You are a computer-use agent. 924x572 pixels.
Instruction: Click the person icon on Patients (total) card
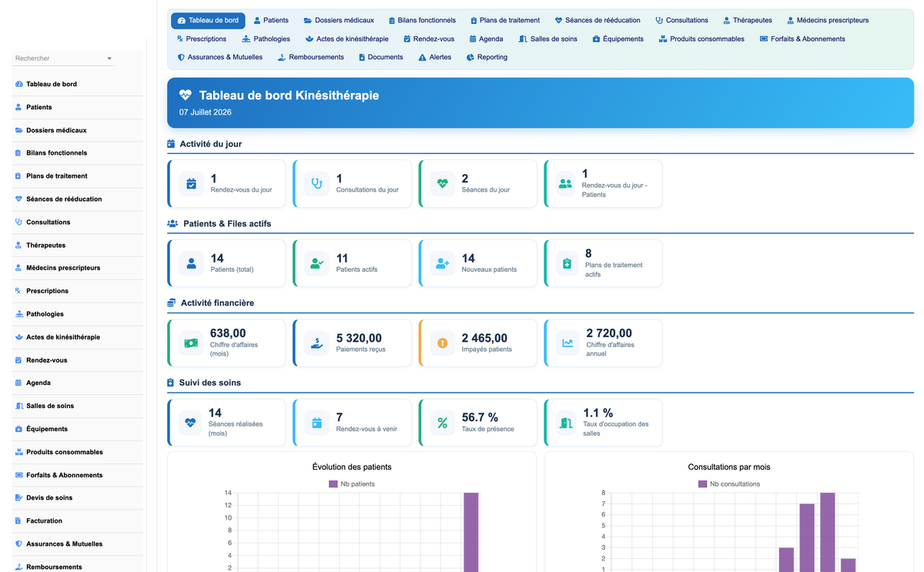191,263
